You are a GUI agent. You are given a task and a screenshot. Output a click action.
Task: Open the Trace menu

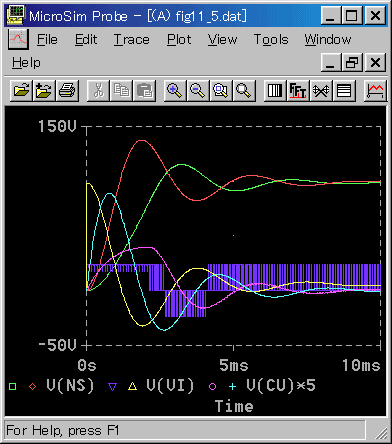pos(132,40)
